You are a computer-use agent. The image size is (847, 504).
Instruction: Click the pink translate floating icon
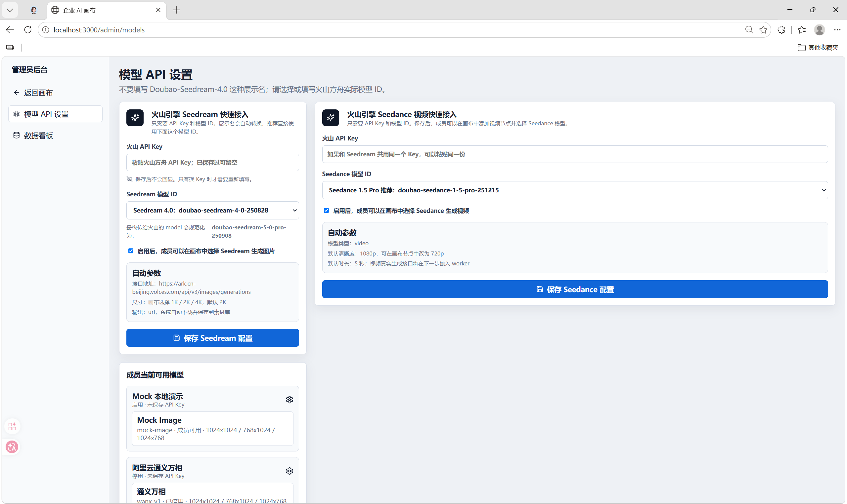[x=12, y=447]
